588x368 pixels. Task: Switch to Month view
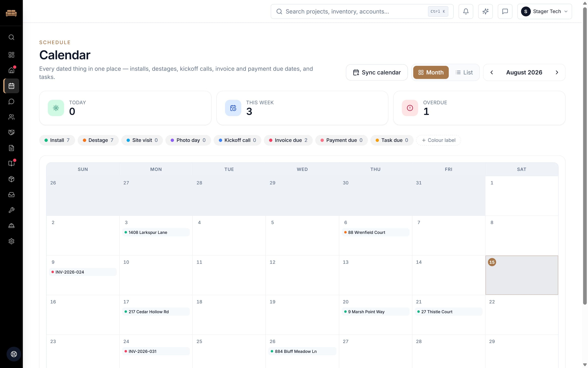coord(431,73)
